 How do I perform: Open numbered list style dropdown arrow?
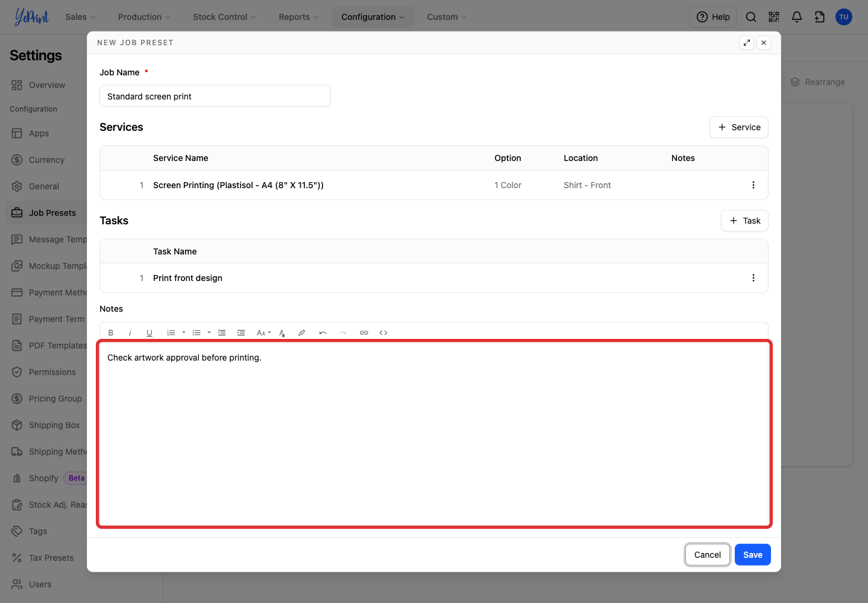pos(184,333)
